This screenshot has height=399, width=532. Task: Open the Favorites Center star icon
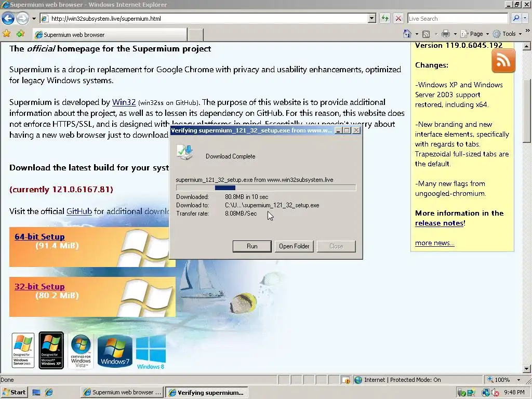[6, 33]
